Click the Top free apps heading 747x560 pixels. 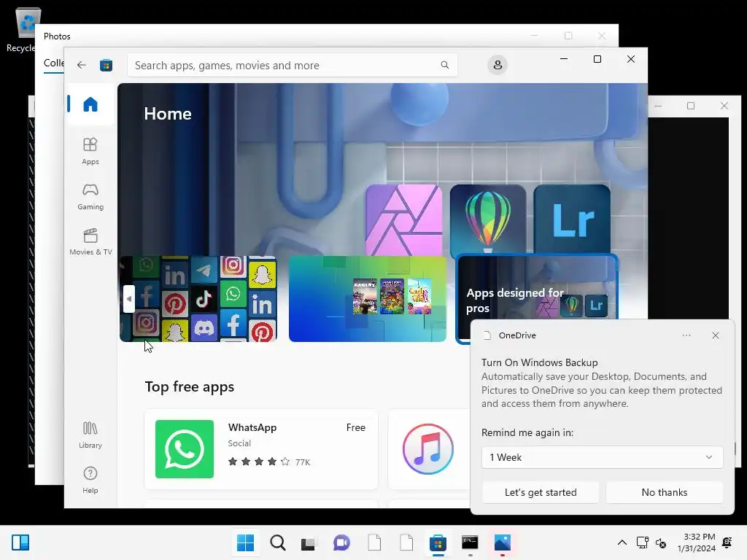coord(190,386)
